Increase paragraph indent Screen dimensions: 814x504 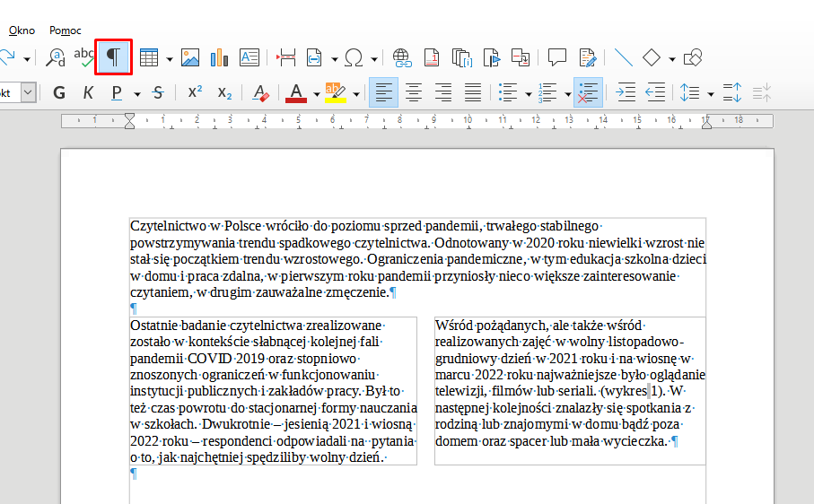pos(625,92)
